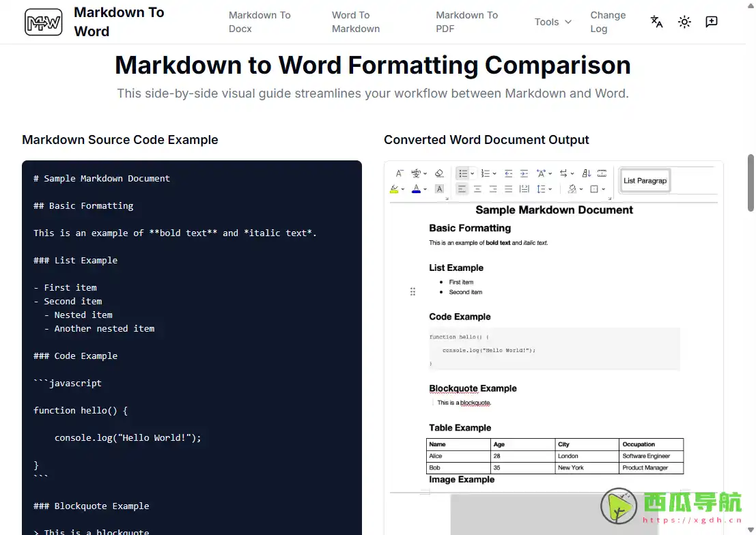Click the blue font color icon
The height and width of the screenshot is (535, 756).
(x=416, y=189)
